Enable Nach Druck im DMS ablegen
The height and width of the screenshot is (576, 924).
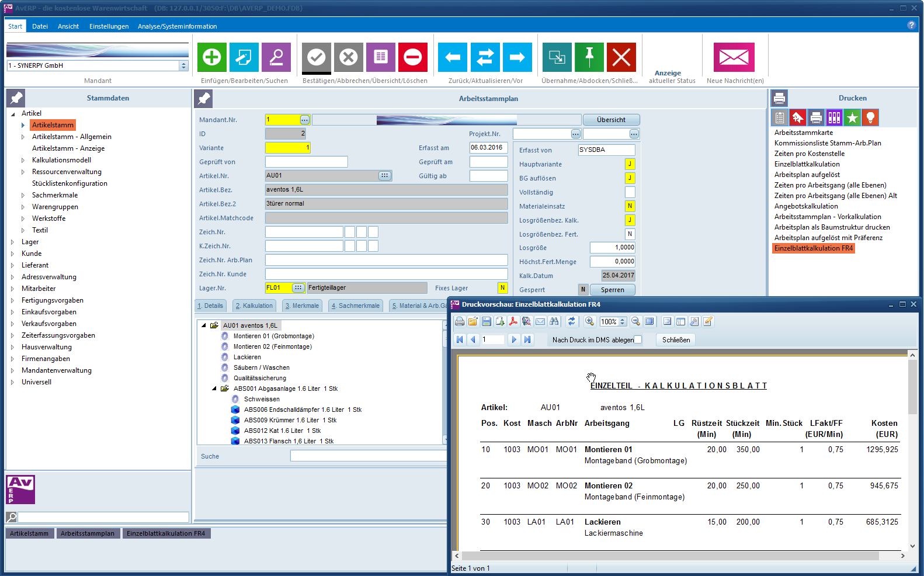pyautogui.click(x=638, y=339)
